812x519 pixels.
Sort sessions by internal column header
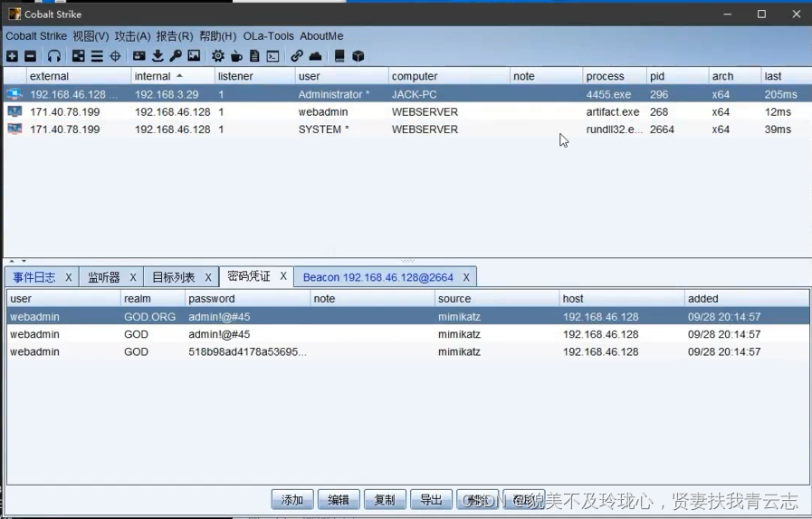pos(172,76)
